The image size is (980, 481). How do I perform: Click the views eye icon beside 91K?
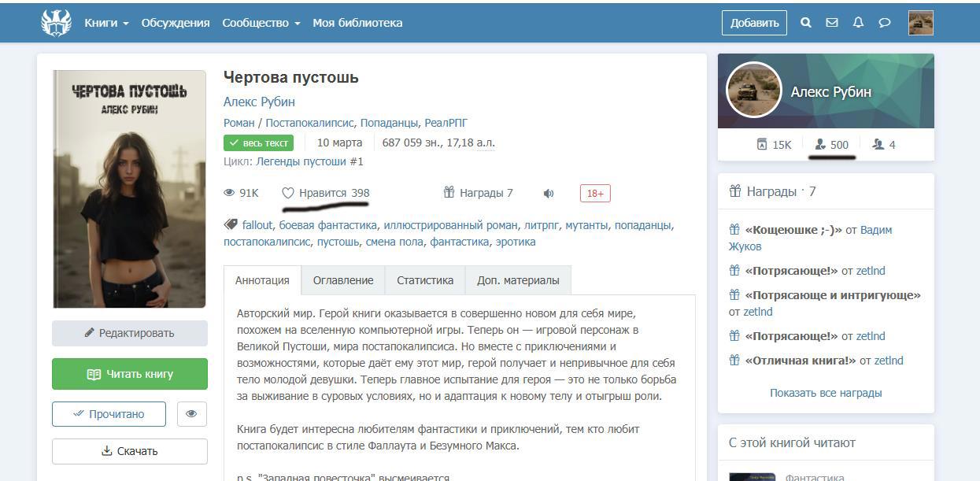coord(230,193)
